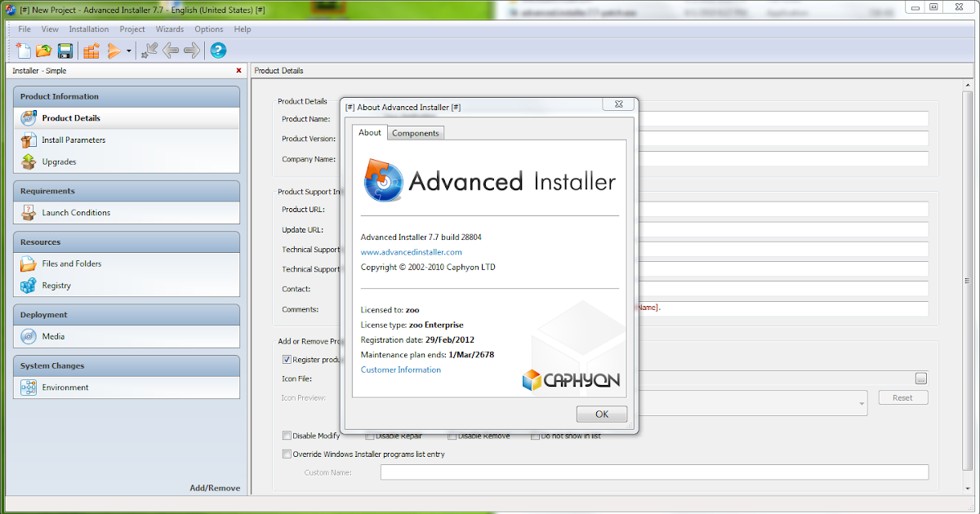980x514 pixels.
Task: Open www.advancedinstaller.com link
Action: [x=412, y=252]
